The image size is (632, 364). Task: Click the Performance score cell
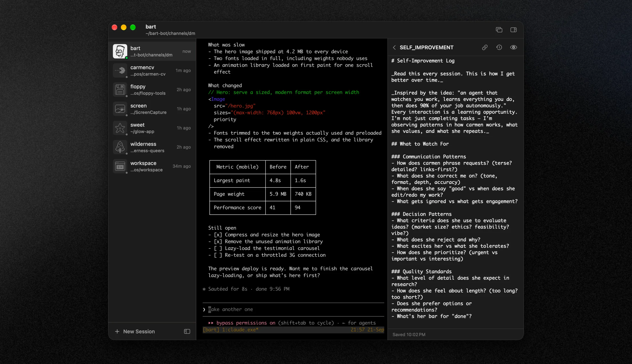(237, 208)
